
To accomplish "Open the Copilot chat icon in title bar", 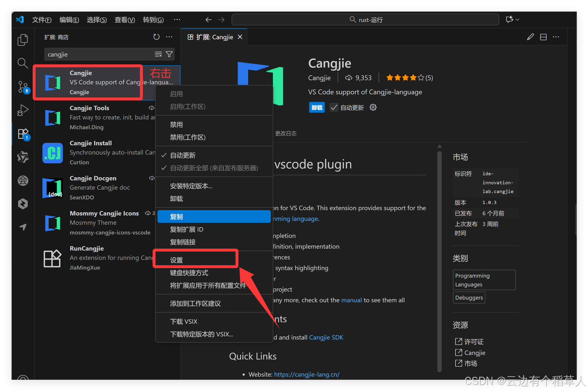I will (509, 19).
